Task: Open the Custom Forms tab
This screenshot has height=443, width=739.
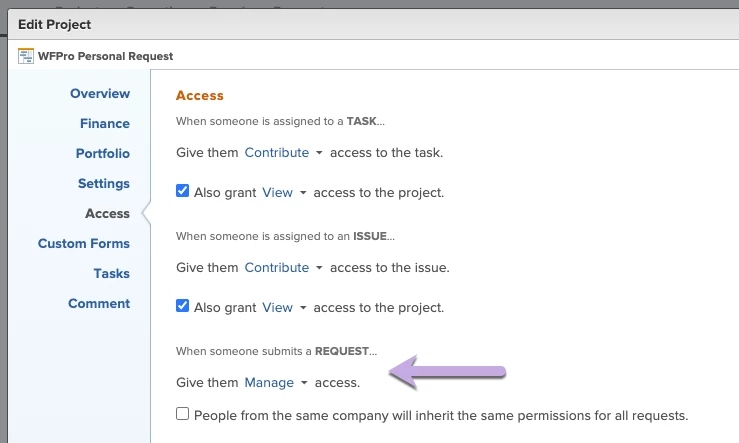Action: click(83, 244)
